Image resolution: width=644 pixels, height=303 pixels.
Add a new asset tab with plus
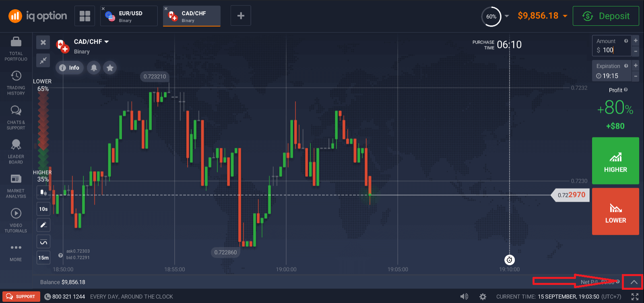pos(241,16)
